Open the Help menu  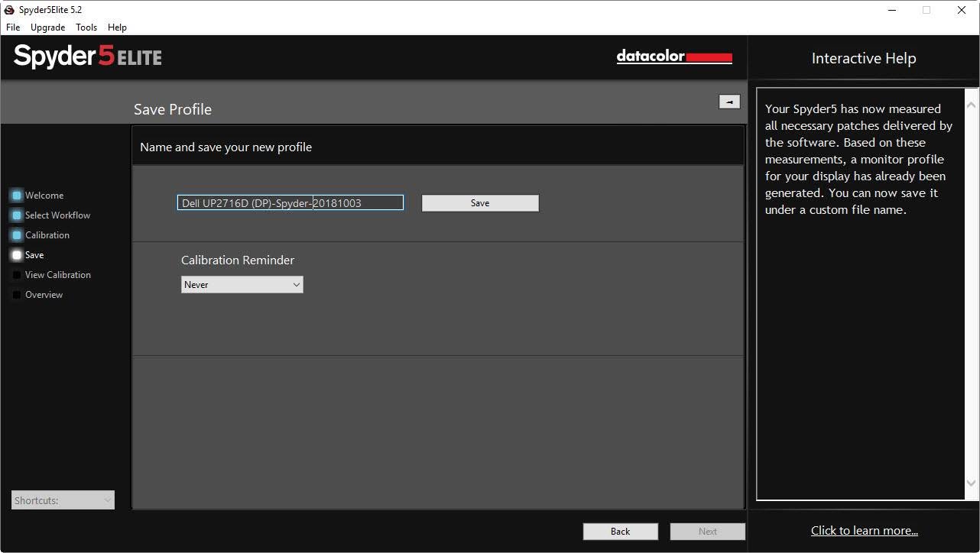[117, 27]
